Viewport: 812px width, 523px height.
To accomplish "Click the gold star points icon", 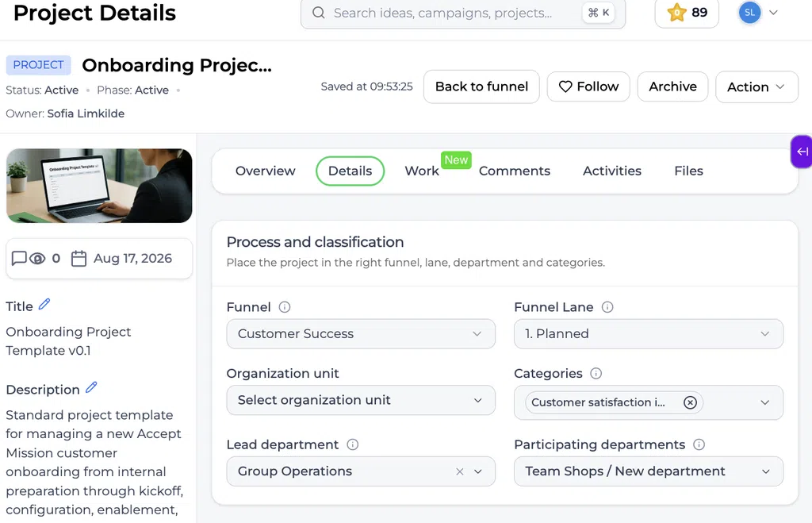I will point(676,13).
